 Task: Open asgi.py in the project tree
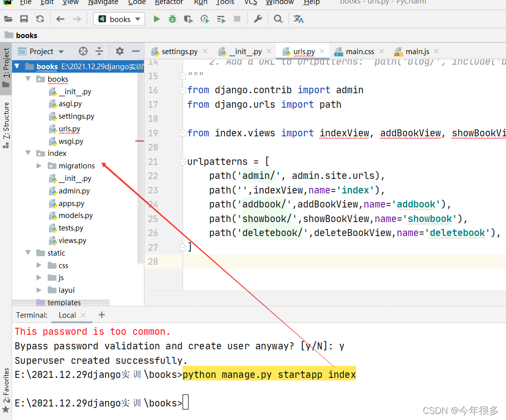pos(70,104)
